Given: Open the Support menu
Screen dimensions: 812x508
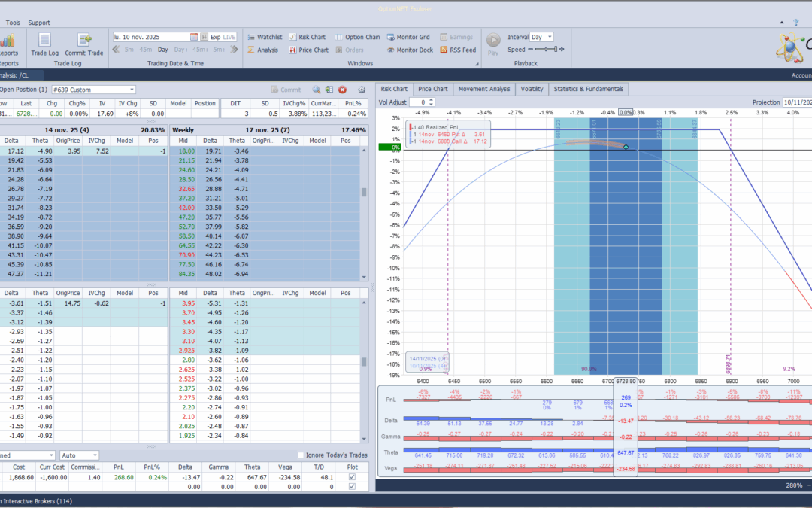Looking at the screenshot, I should [x=39, y=23].
